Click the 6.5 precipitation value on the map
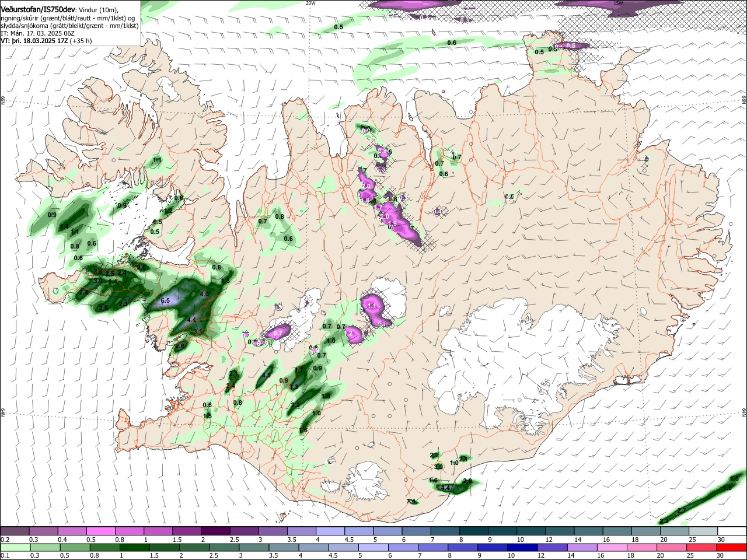747x560 pixels. pyautogui.click(x=165, y=301)
